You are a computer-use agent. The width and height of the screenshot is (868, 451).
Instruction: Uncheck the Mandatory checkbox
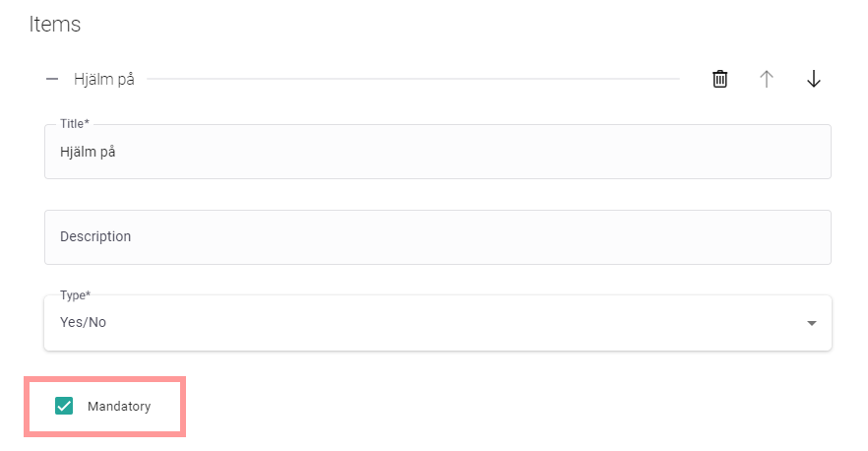click(64, 406)
